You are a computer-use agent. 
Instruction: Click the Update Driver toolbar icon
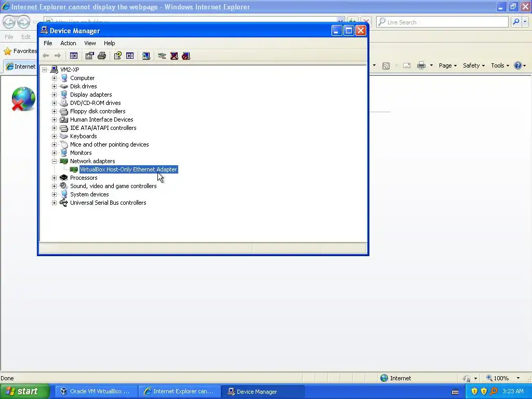[x=162, y=56]
